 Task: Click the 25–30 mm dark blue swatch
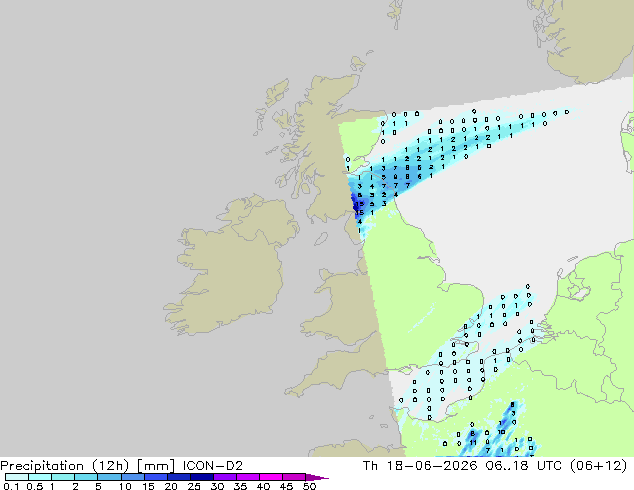(x=201, y=477)
